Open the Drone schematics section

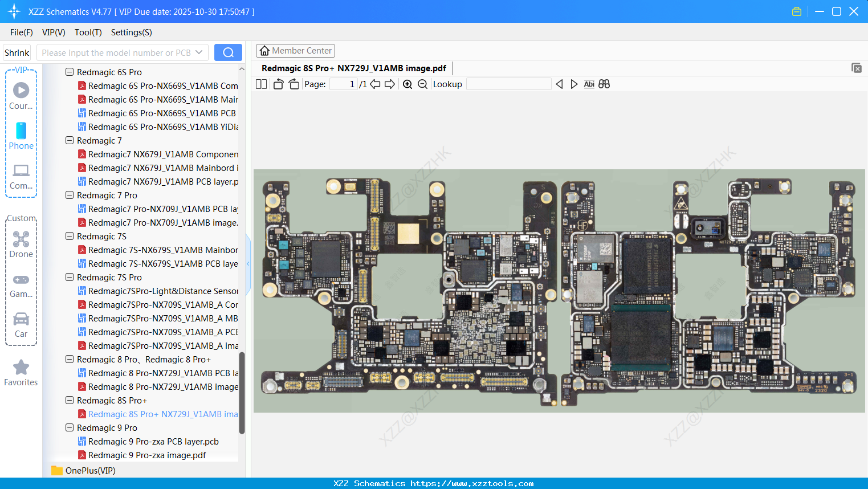[x=21, y=244]
